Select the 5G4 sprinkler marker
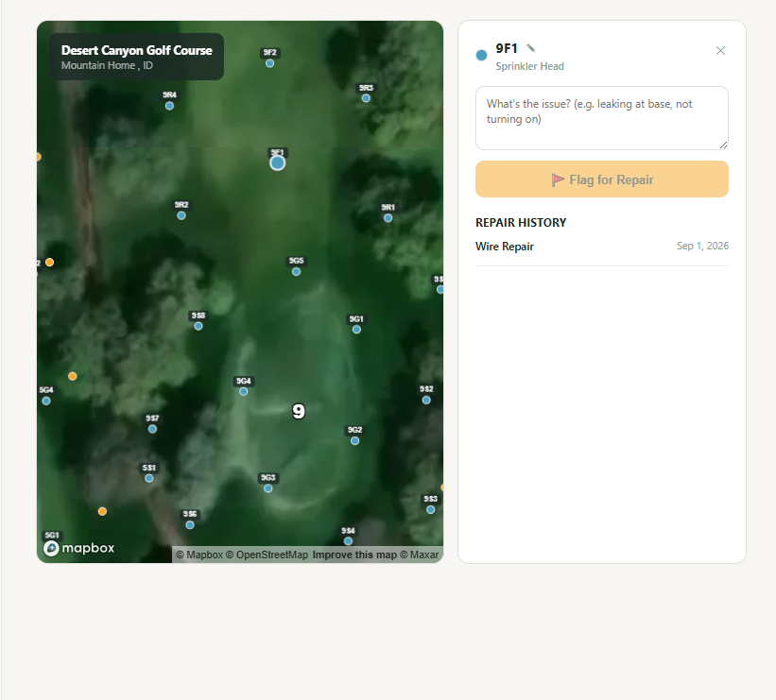776x700 pixels. pos(46,401)
